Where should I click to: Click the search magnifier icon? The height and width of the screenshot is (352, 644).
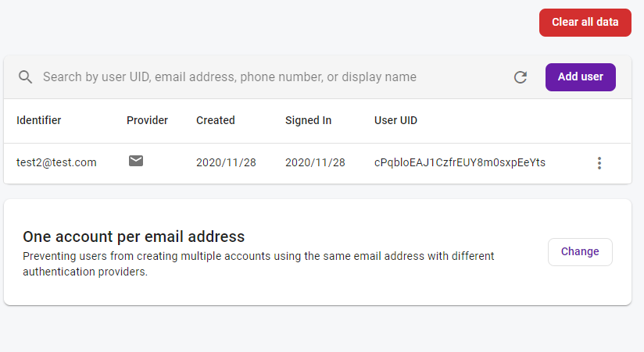click(25, 76)
